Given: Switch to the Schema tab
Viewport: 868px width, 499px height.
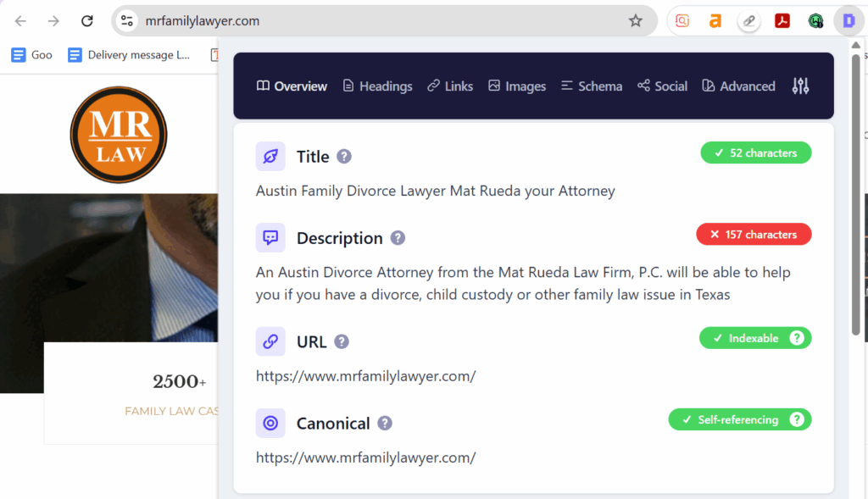Looking at the screenshot, I should (x=592, y=86).
